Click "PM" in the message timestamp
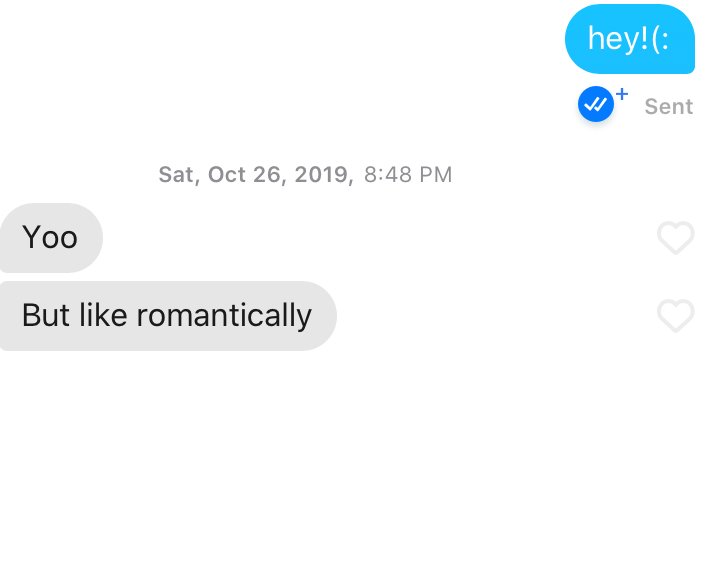Viewport: 715px width, 571px height. (435, 175)
